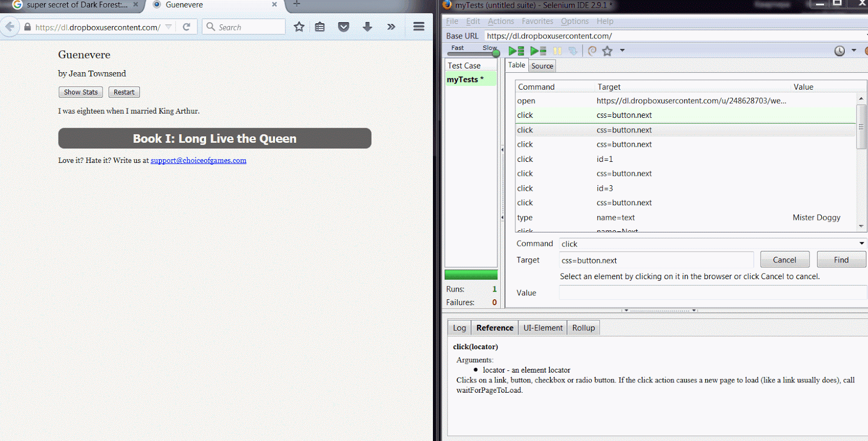The image size is (868, 441).
Task: Open a new Firefox tab
Action: [297, 4]
